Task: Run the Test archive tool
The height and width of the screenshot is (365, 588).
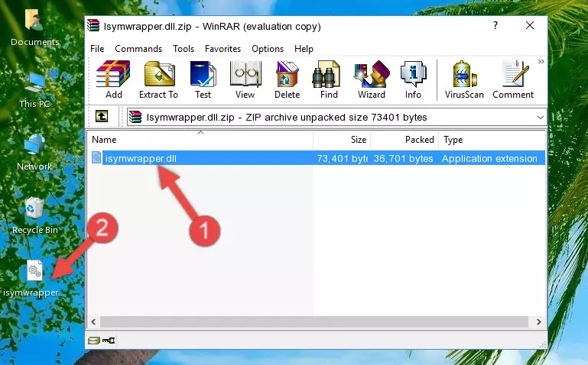Action: (x=203, y=79)
